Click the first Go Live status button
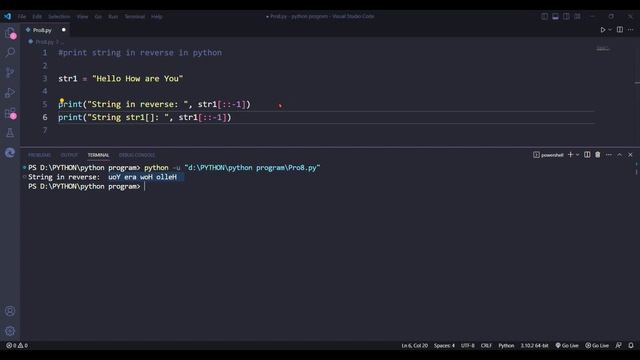640x360 pixels. [x=567, y=345]
